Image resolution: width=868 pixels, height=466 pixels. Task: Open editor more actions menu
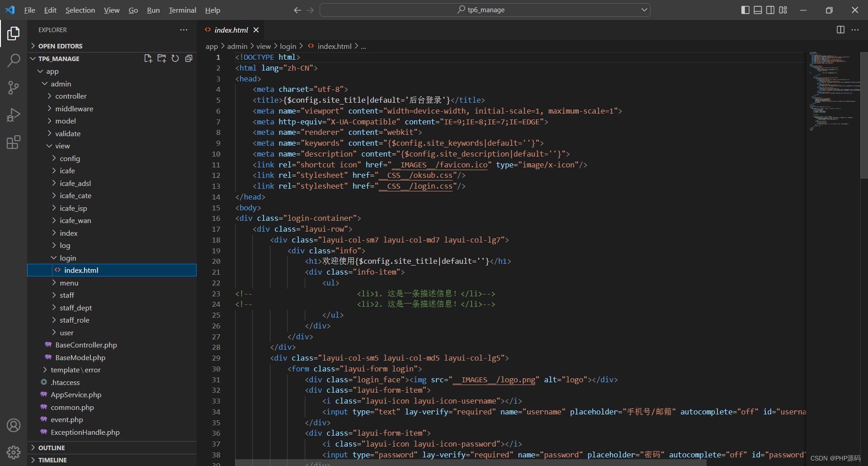click(855, 30)
